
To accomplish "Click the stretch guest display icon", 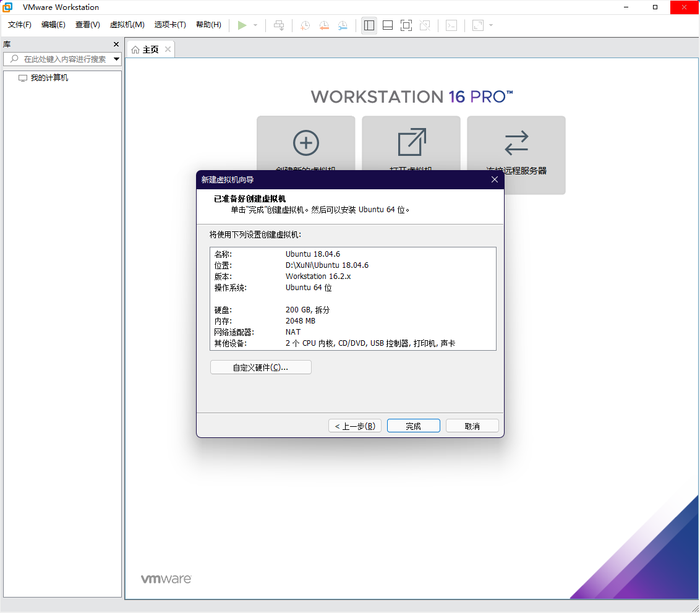I will pos(478,25).
